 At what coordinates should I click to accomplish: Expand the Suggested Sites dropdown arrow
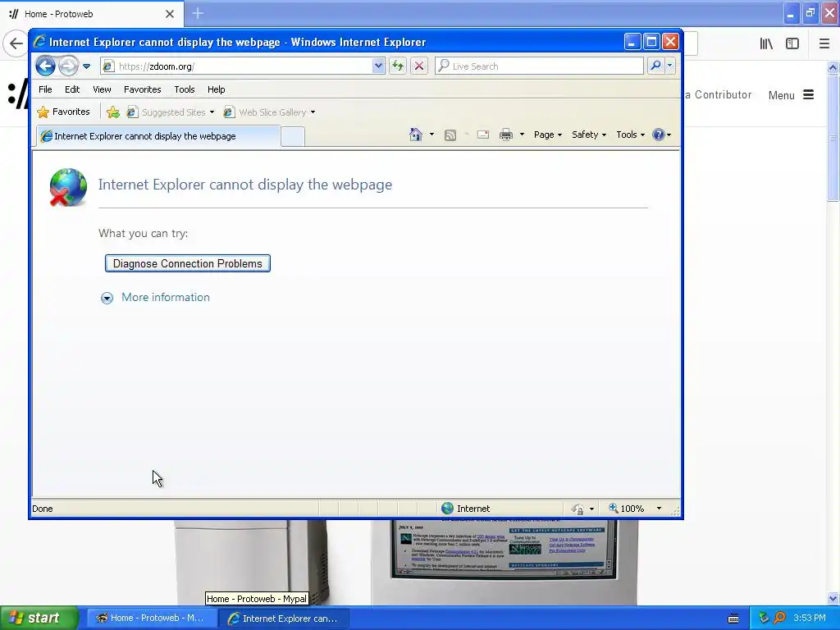(x=212, y=112)
